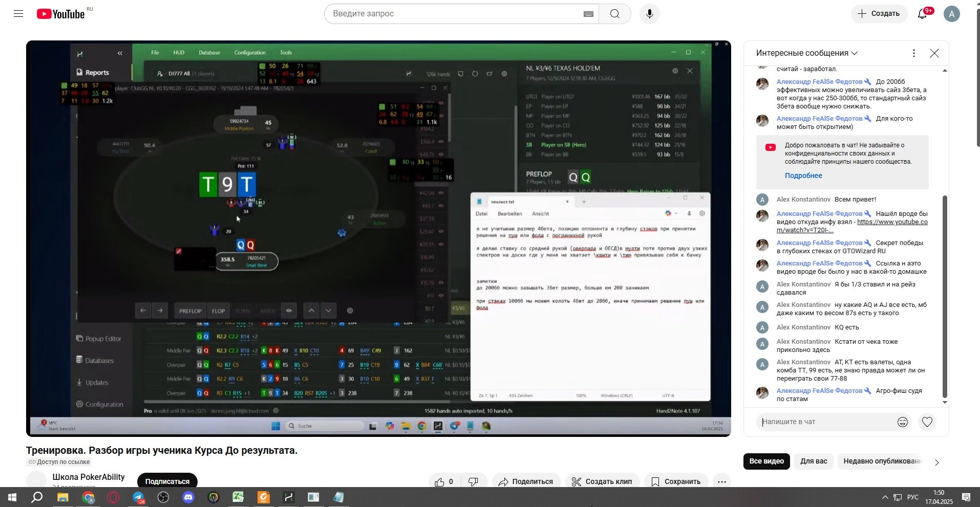Switch to Chrome in the taskbar
This screenshot has height=507, width=980.
[88, 497]
